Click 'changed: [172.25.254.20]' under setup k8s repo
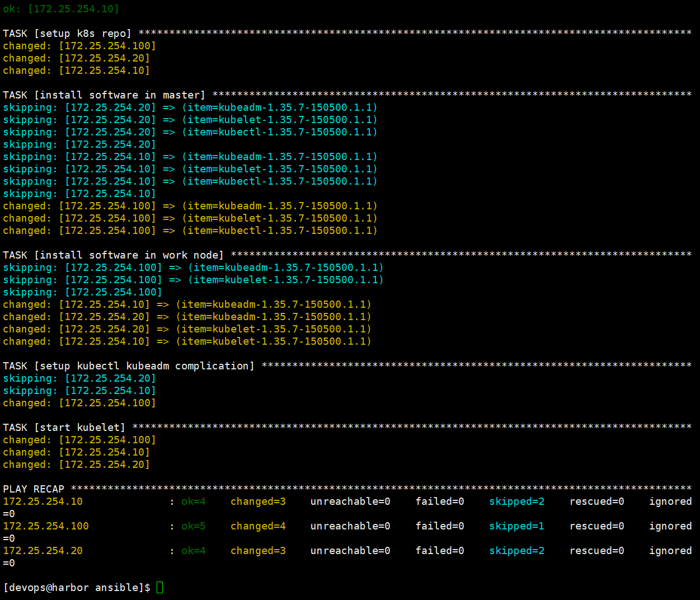700x600 pixels. point(77,58)
